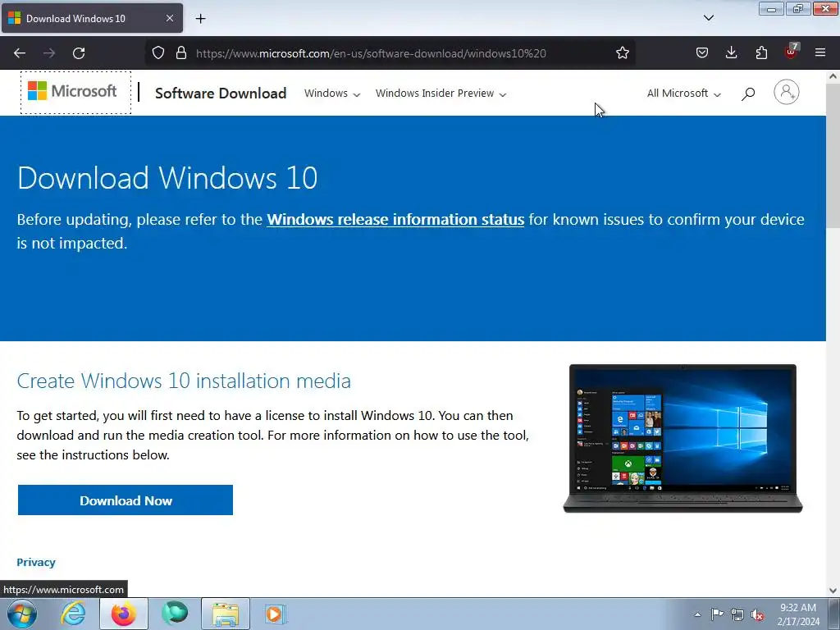Open the extensions puzzle icon
Image resolution: width=840 pixels, height=630 pixels.
tap(761, 53)
